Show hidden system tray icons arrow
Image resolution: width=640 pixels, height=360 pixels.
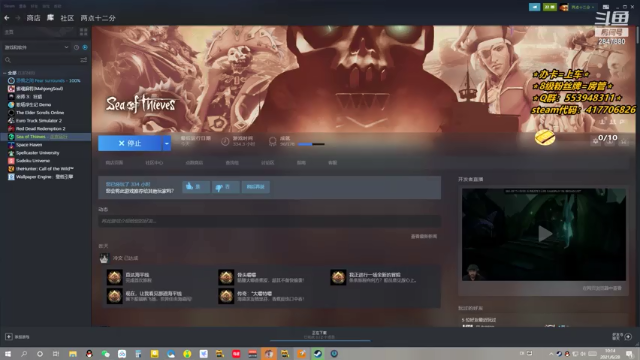tap(551, 354)
